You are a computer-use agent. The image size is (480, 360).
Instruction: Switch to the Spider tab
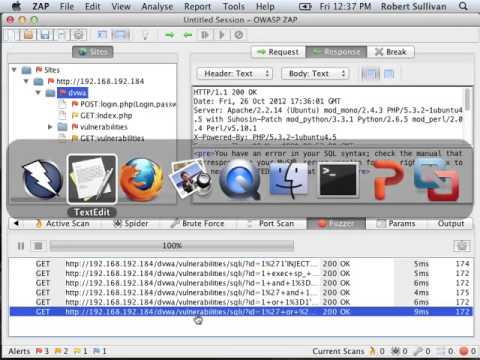tap(131, 224)
